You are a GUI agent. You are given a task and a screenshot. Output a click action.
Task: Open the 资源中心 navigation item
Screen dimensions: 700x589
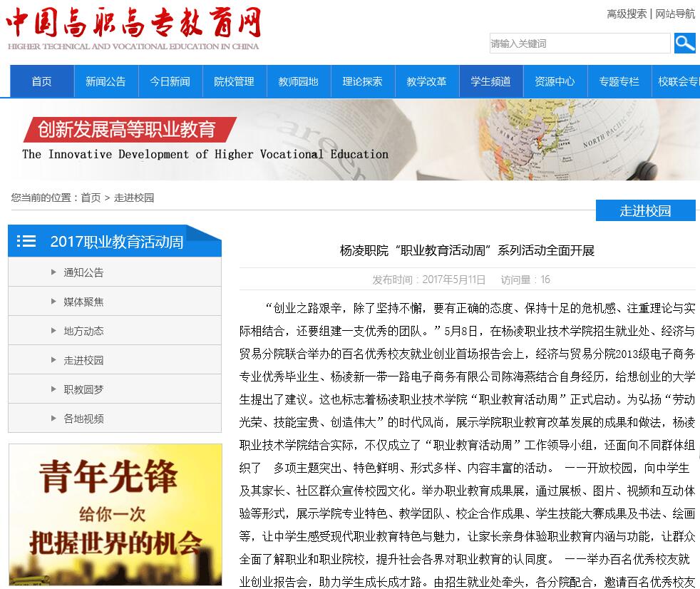(x=555, y=81)
